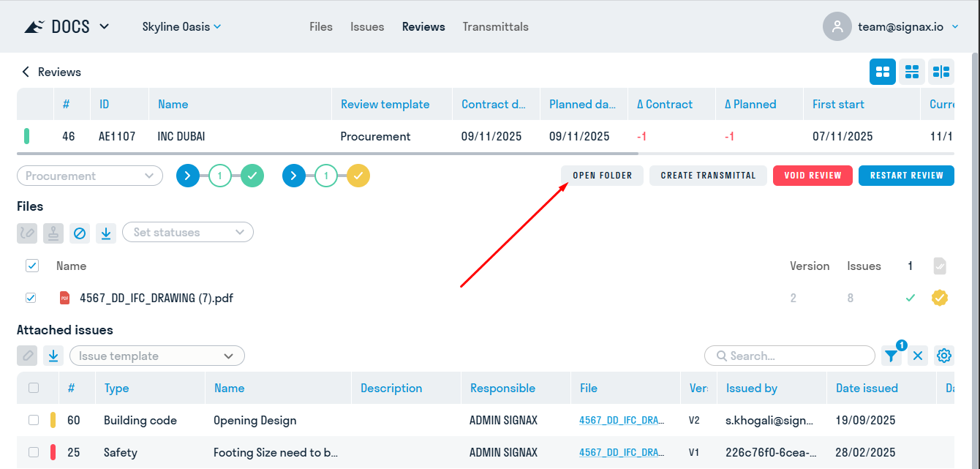
Task: Click the back arrow beside Reviews
Action: (26, 72)
